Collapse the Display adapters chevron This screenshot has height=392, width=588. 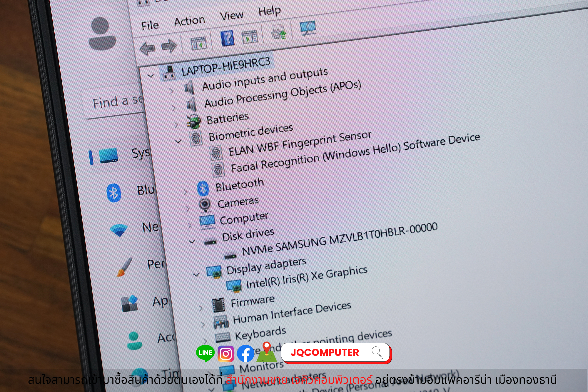click(x=196, y=275)
